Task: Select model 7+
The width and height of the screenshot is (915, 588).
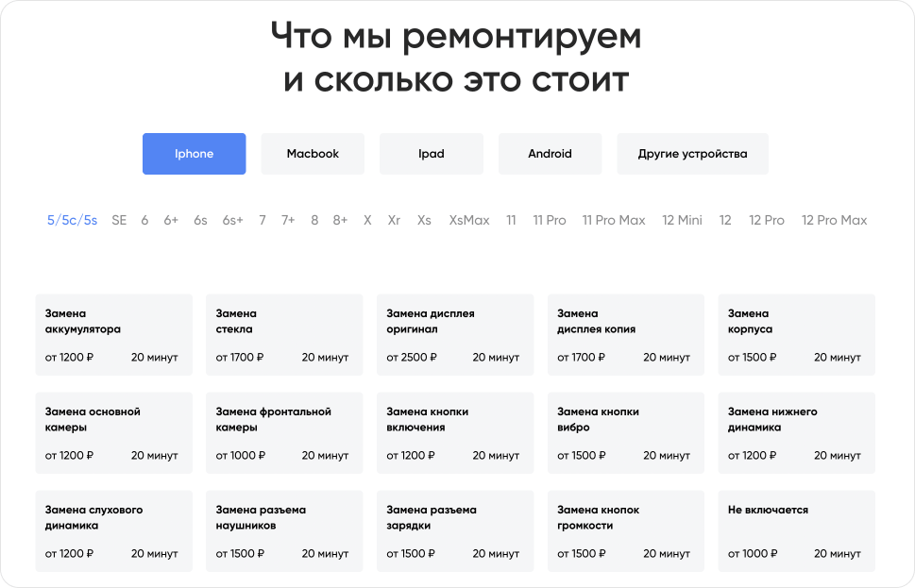Action: [x=288, y=220]
